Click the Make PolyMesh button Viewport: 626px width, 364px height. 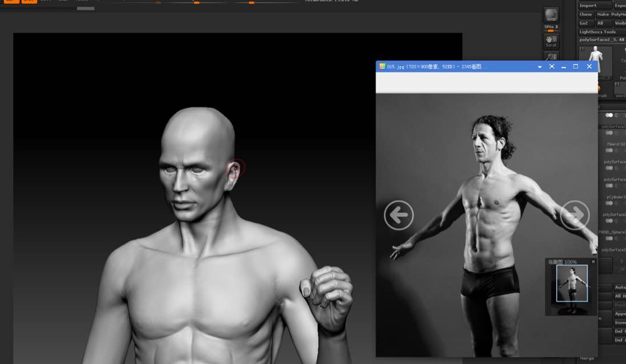611,14
